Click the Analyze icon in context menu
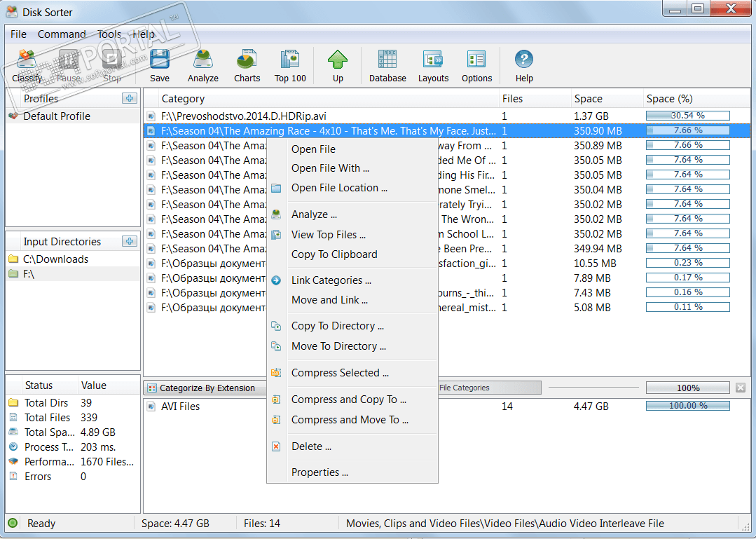This screenshot has width=756, height=539. click(276, 214)
